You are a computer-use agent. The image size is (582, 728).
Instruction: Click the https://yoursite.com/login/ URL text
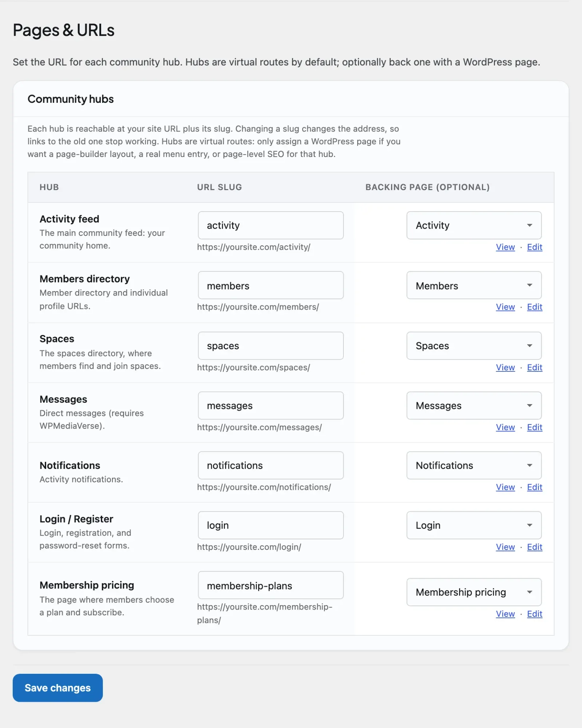[x=249, y=547]
